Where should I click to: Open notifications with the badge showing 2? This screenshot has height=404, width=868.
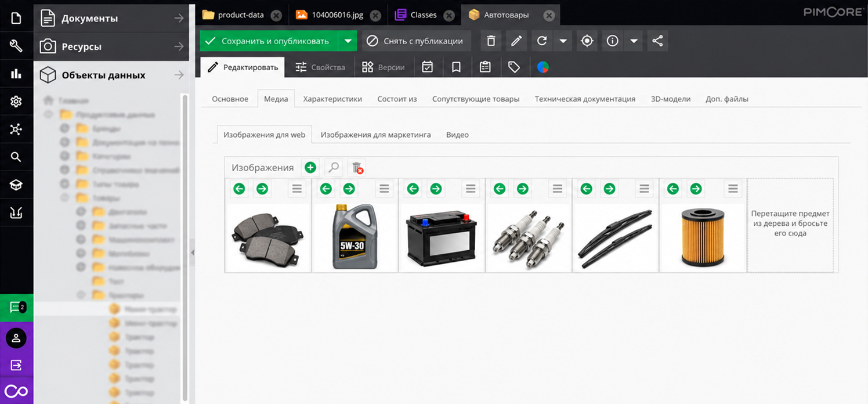click(16, 308)
